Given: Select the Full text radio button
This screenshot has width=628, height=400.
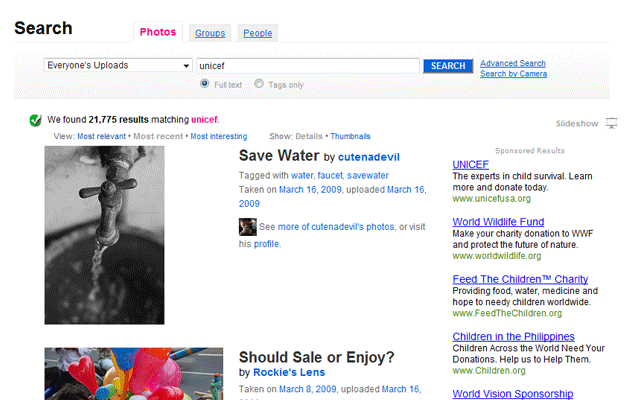Looking at the screenshot, I should [x=205, y=83].
